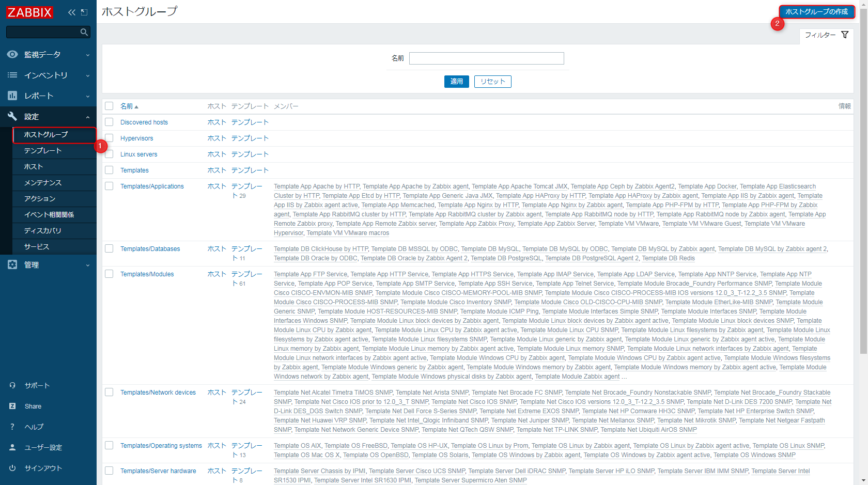Expand the 監視データ menu chevron
Image resolution: width=868 pixels, height=485 pixels.
click(88, 55)
